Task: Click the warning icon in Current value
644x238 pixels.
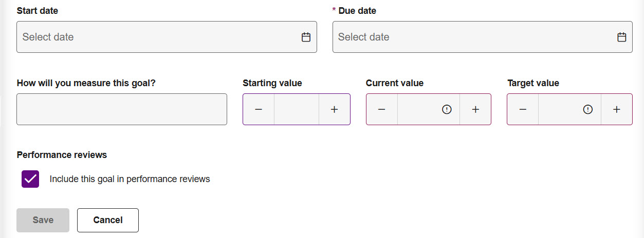Action: coord(447,109)
